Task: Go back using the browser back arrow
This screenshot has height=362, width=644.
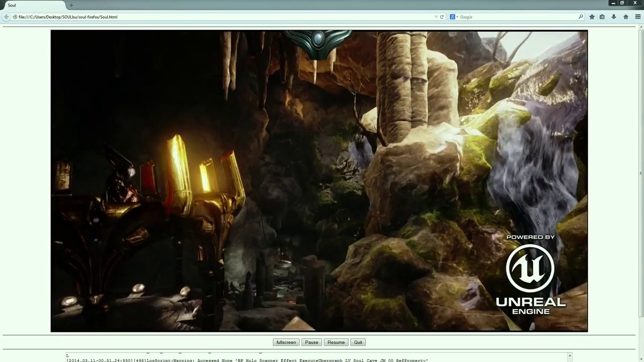Action: click(6, 17)
